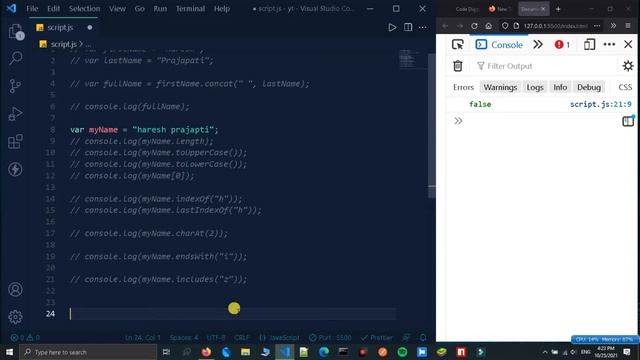
Task: Open the Help menu
Action: pos(222,9)
